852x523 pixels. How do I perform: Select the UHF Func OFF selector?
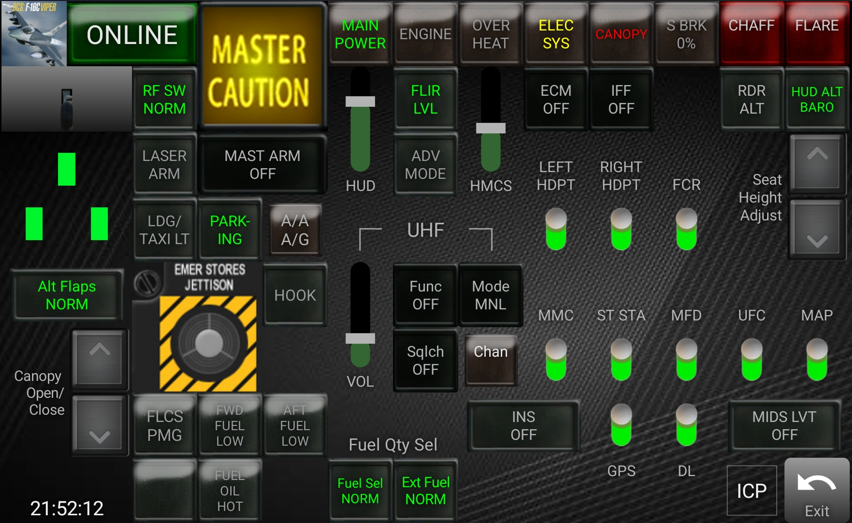point(425,295)
